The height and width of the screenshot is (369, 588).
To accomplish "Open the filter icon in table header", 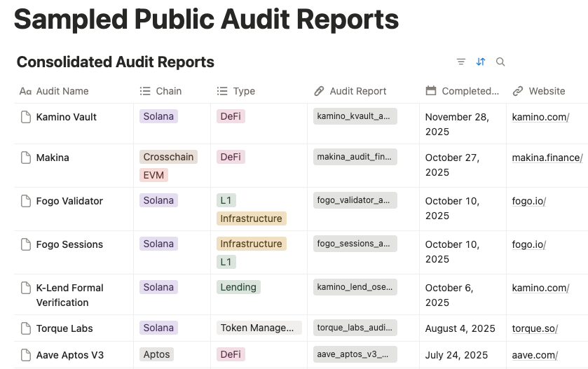I will 461,62.
